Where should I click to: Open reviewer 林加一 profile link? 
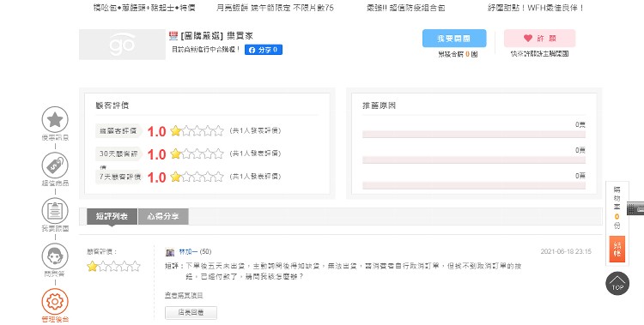tap(188, 251)
